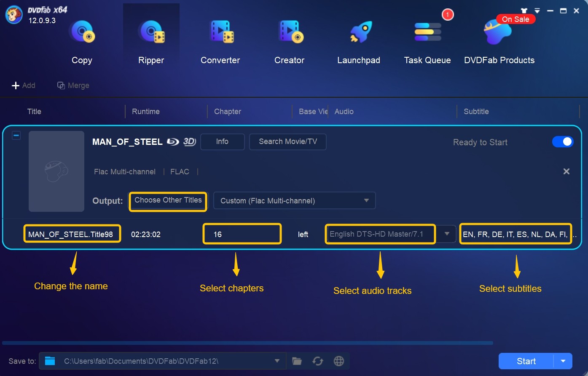Screen dimensions: 588x376
Task: Open the Copy module
Action: 82,42
